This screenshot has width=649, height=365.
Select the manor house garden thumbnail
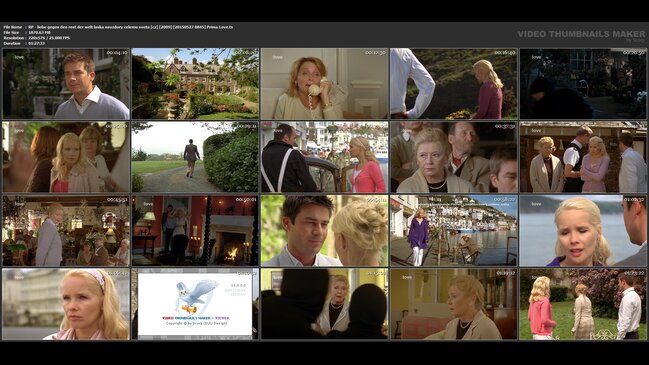pos(195,84)
